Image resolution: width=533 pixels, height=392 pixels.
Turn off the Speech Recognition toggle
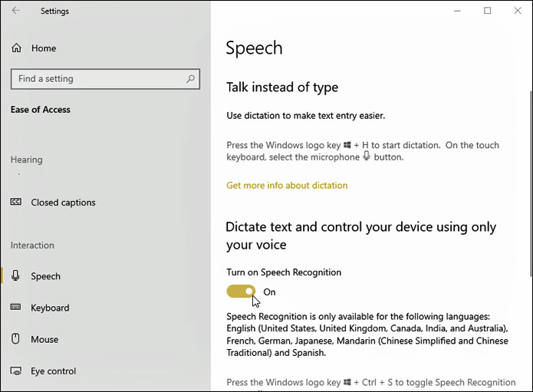click(241, 292)
